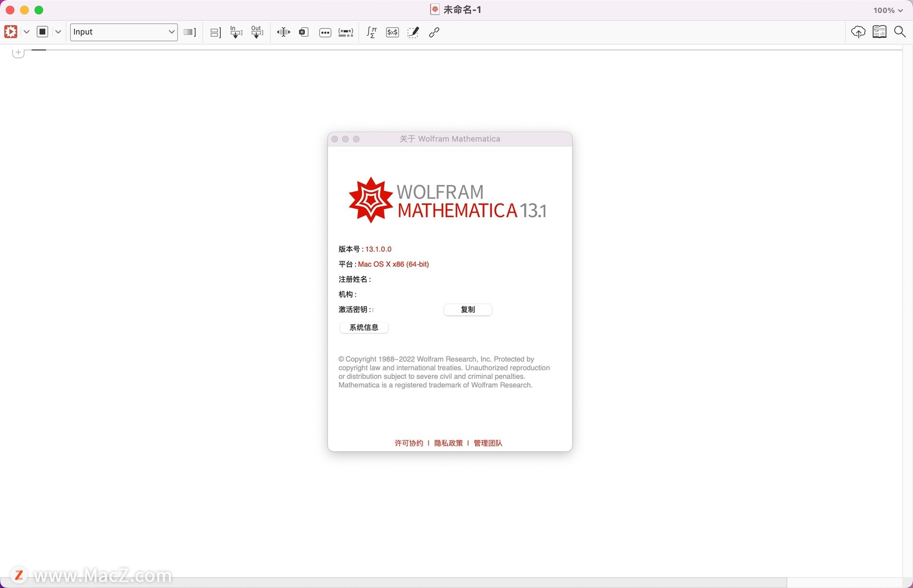The image size is (913, 588).
Task: Click the insert output cell Out icon
Action: (x=257, y=32)
